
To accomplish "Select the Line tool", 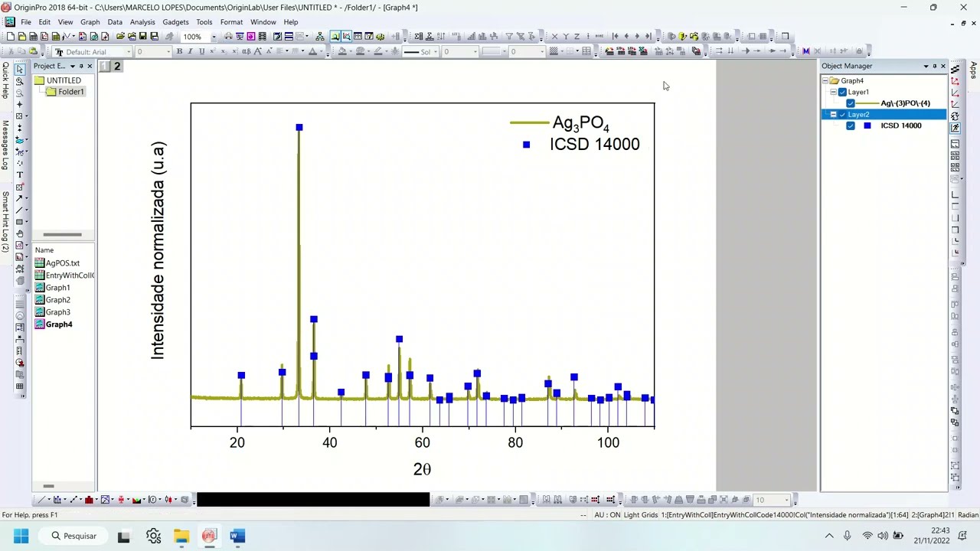I will pos(19,210).
